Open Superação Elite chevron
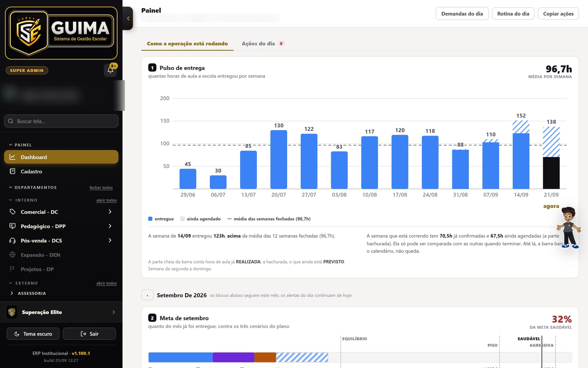 click(114, 312)
